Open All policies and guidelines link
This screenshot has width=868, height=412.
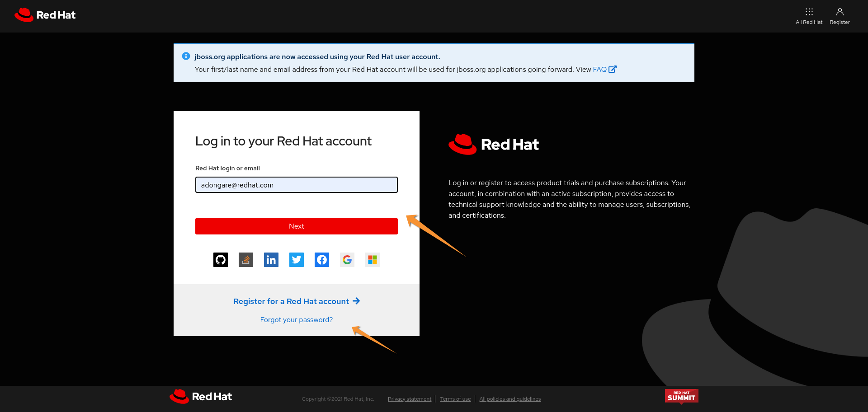pyautogui.click(x=510, y=399)
